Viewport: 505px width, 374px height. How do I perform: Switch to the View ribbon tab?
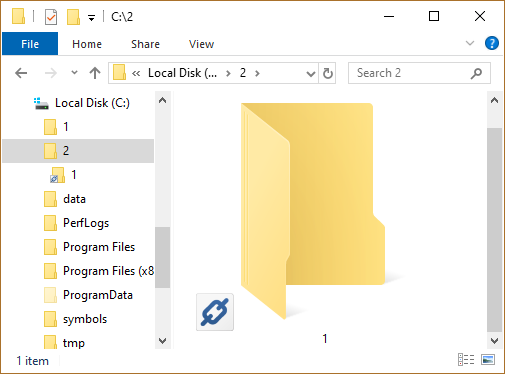(x=201, y=44)
